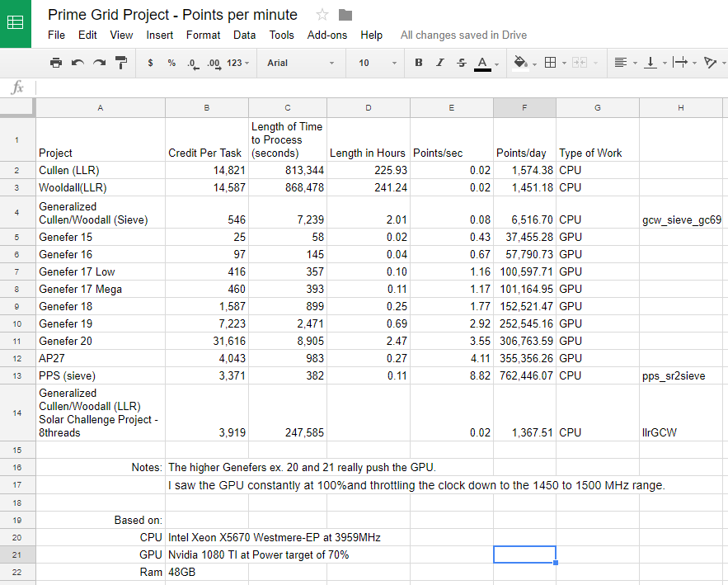728x585 pixels.
Task: Open the text color picker
Action: [x=482, y=64]
